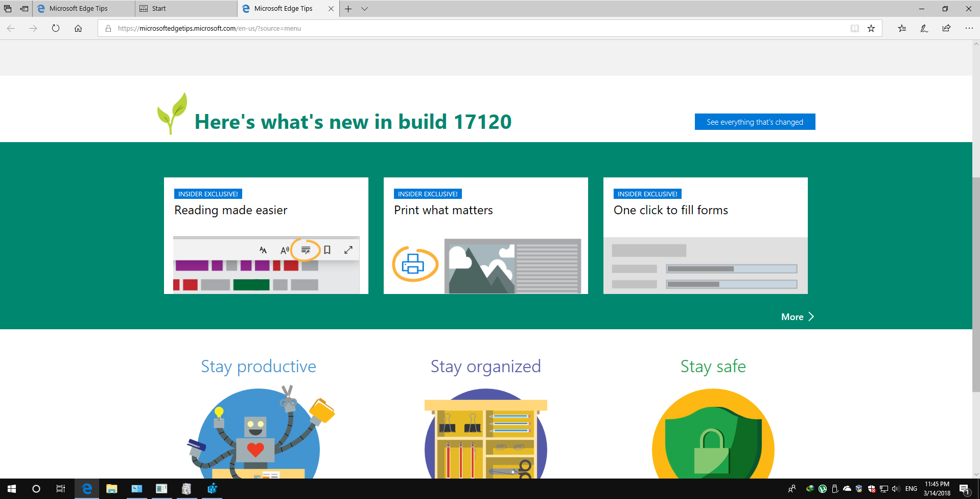The width and height of the screenshot is (980, 499).
Task: Open the People button on taskbar
Action: coord(792,489)
